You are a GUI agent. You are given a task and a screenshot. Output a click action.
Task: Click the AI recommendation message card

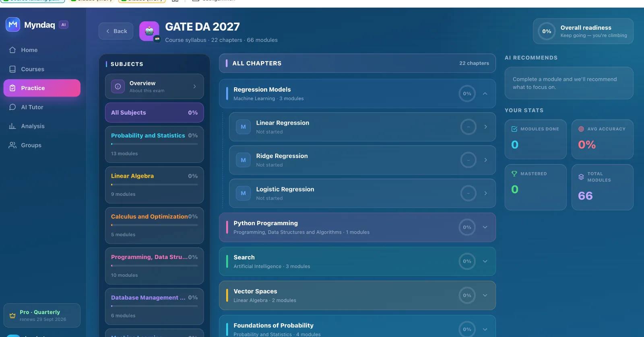click(x=569, y=83)
